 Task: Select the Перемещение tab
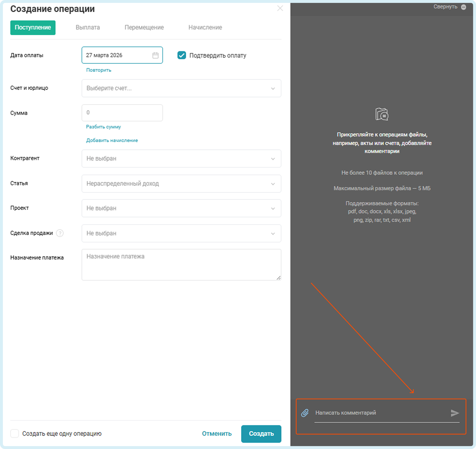[144, 28]
